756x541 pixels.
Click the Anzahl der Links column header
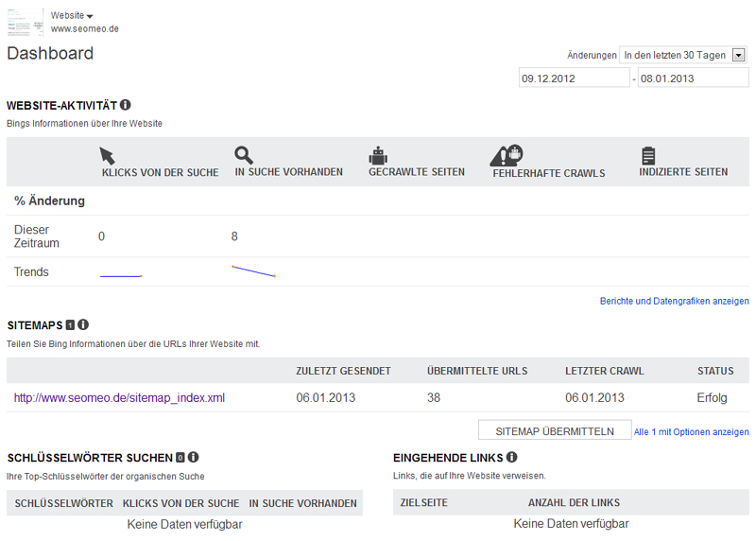click(x=574, y=503)
